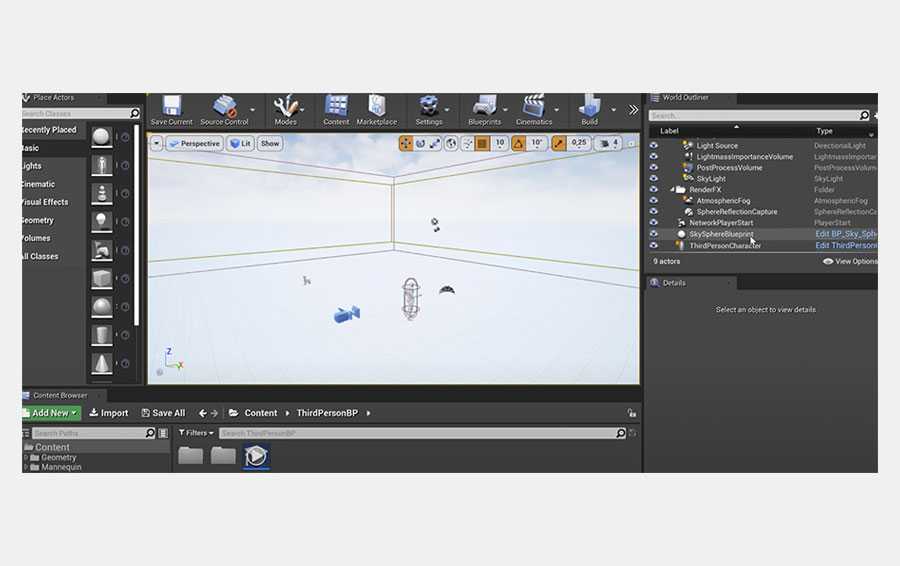Switch to the Visual Effects category

[x=44, y=202]
